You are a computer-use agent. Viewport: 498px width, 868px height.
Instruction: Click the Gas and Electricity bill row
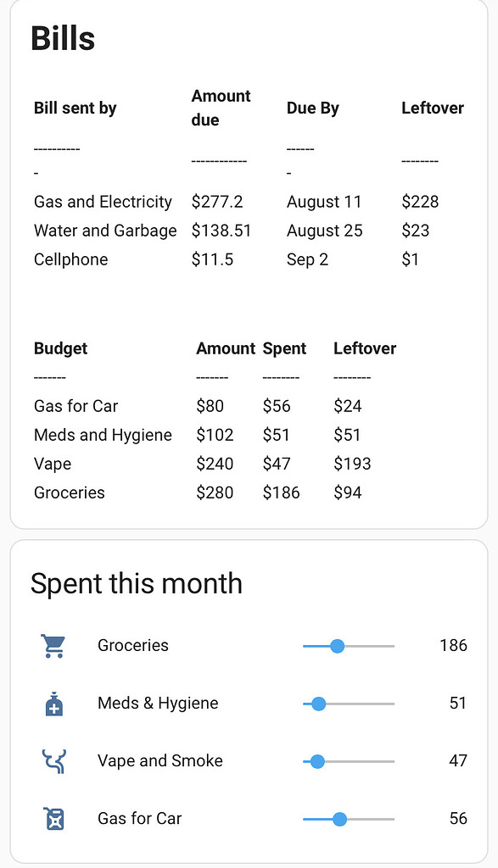pyautogui.click(x=103, y=202)
